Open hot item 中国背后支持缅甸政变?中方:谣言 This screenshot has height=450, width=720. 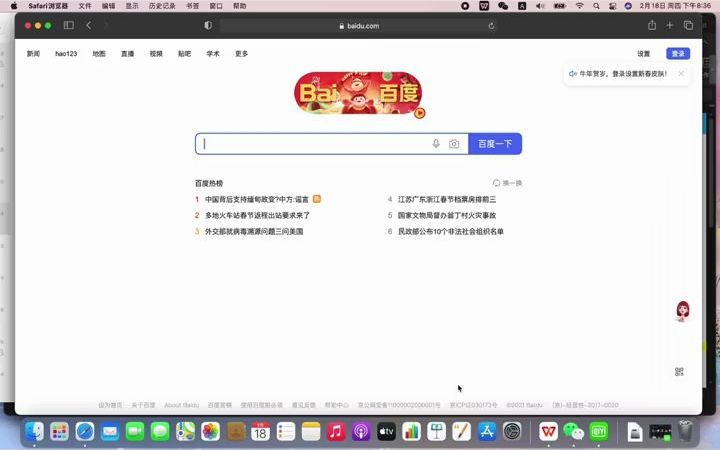click(257, 199)
